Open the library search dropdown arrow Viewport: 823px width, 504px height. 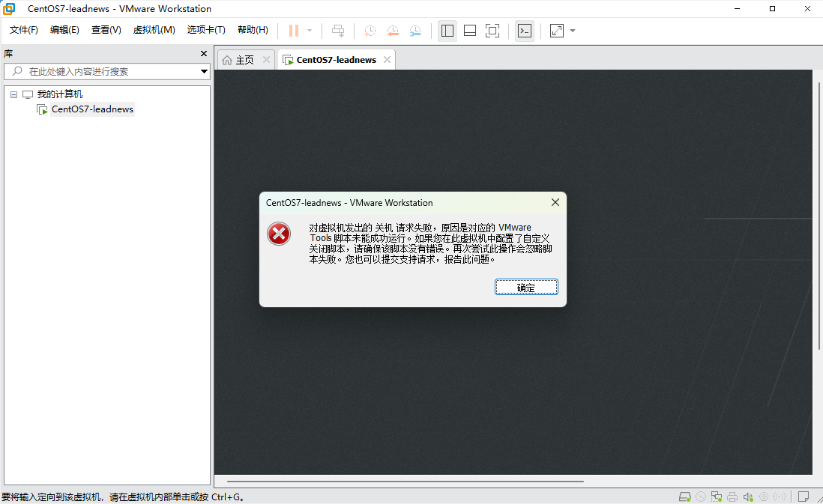(204, 71)
